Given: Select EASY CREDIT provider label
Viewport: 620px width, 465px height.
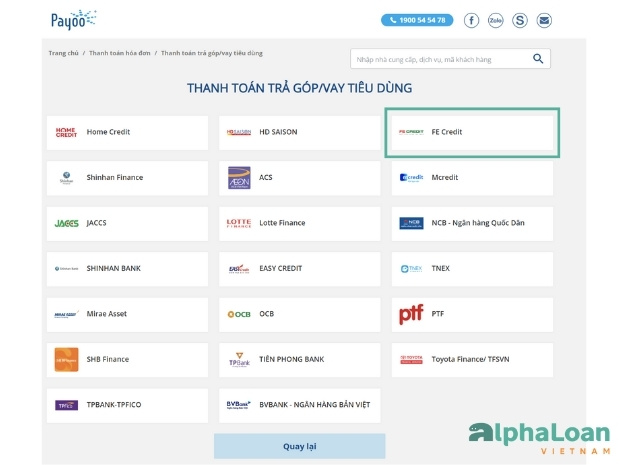Looking at the screenshot, I should [x=281, y=268].
